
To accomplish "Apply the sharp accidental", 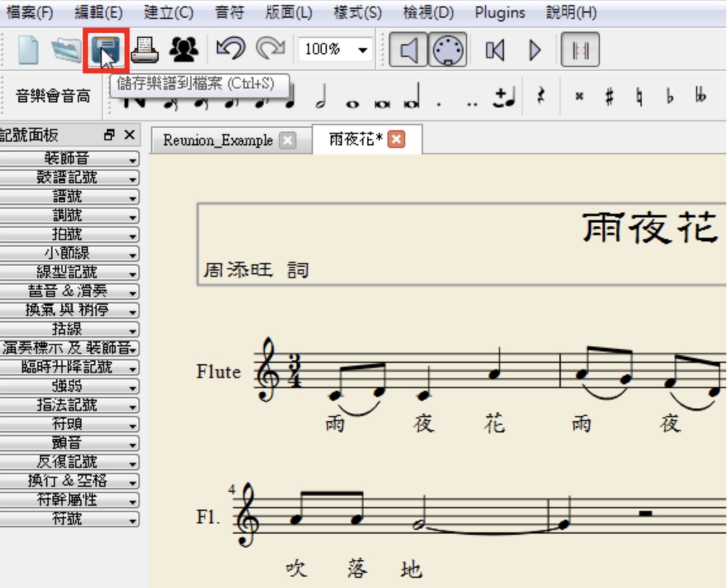I will coord(609,97).
